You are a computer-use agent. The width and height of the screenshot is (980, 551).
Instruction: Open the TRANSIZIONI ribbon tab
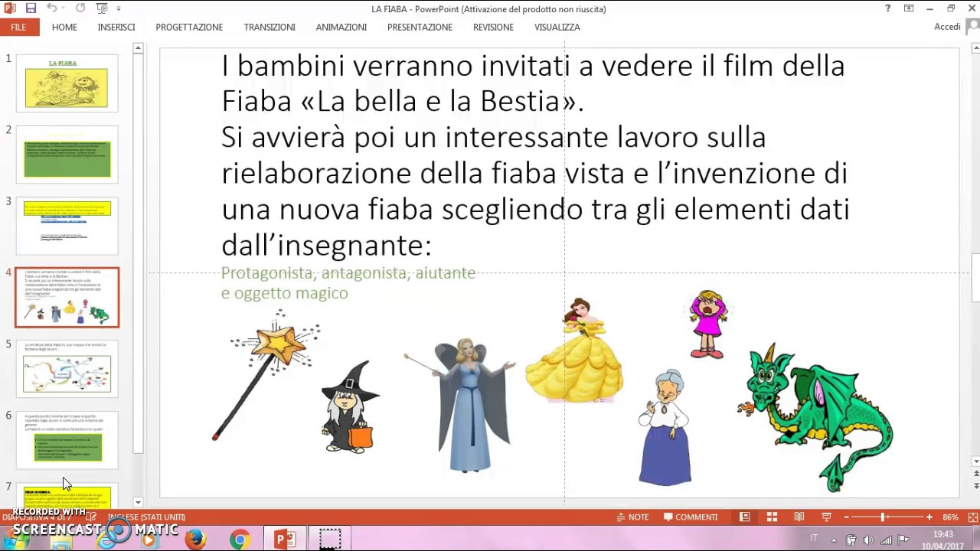269,27
